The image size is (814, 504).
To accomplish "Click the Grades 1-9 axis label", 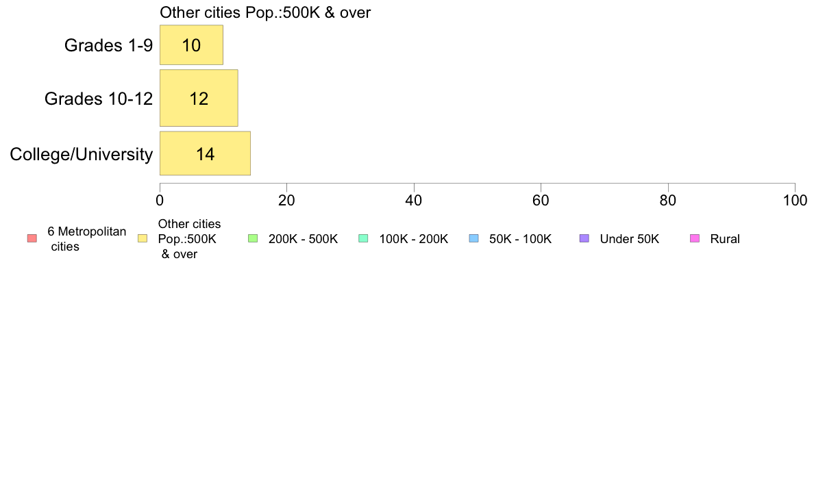I will pos(108,45).
